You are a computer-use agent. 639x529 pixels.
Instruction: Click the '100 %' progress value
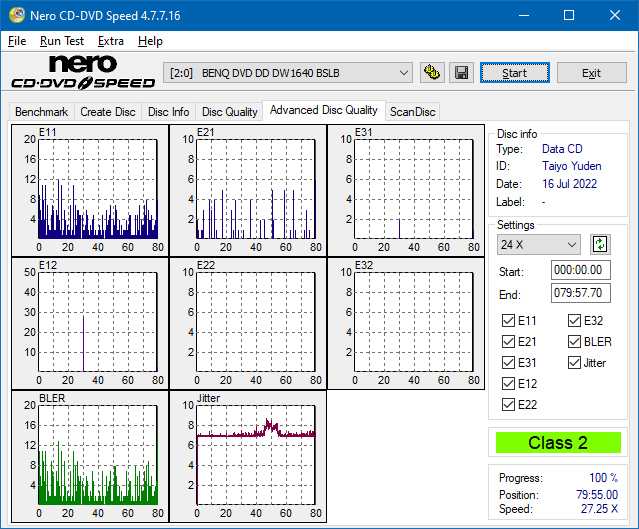tap(604, 477)
